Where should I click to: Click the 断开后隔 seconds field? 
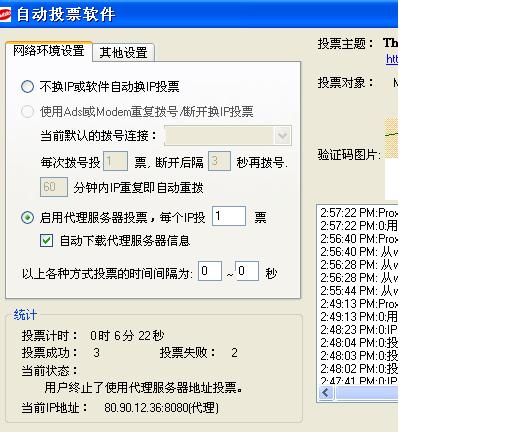219,161
